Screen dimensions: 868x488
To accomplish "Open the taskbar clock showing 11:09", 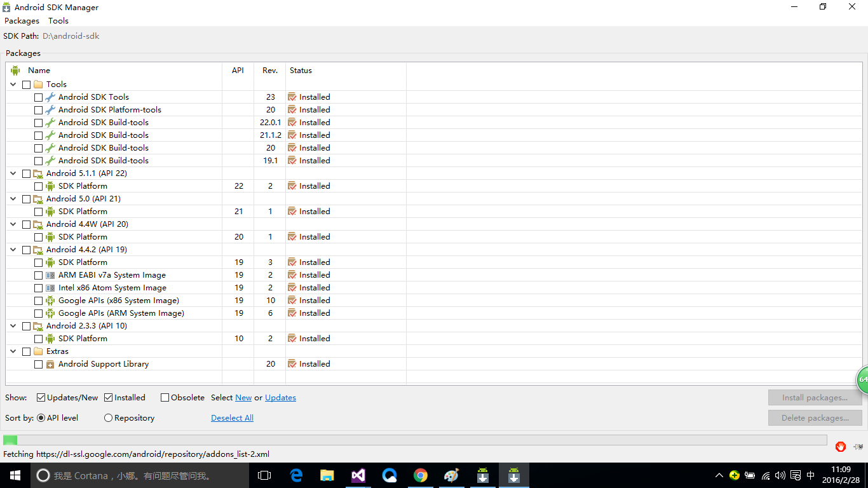I will 841,475.
